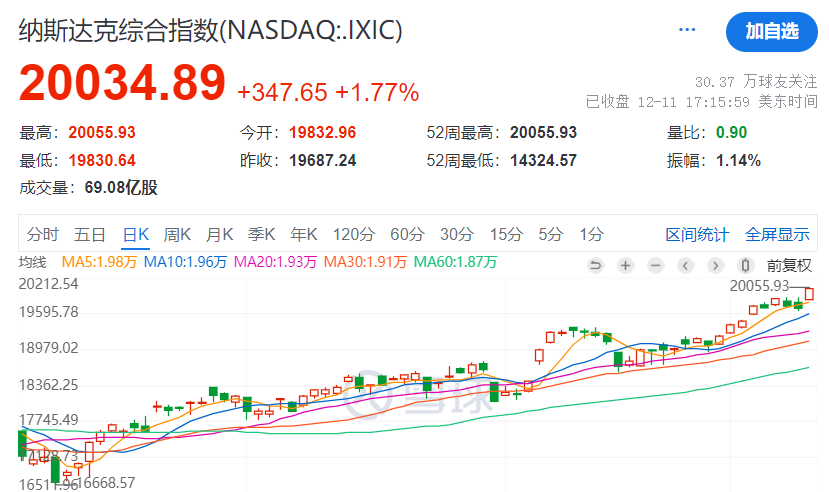The width and height of the screenshot is (829, 492).
Task: Switch to the 30分 interval tab
Action: click(457, 234)
